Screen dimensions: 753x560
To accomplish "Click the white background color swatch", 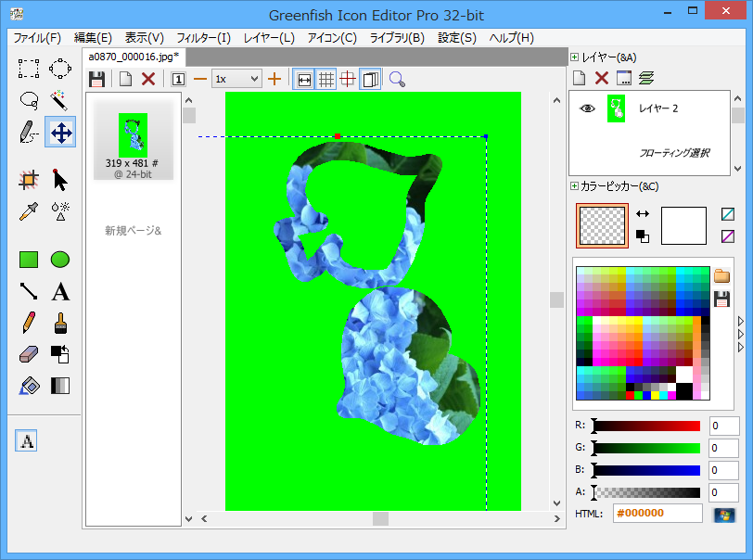I will [683, 225].
